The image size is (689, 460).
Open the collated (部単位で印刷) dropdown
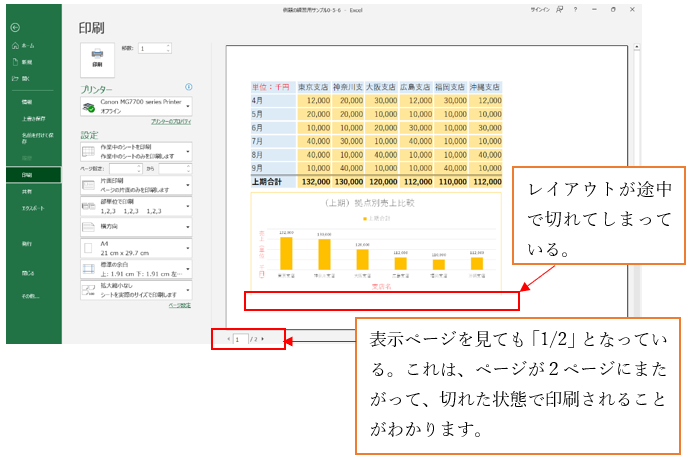click(x=137, y=207)
